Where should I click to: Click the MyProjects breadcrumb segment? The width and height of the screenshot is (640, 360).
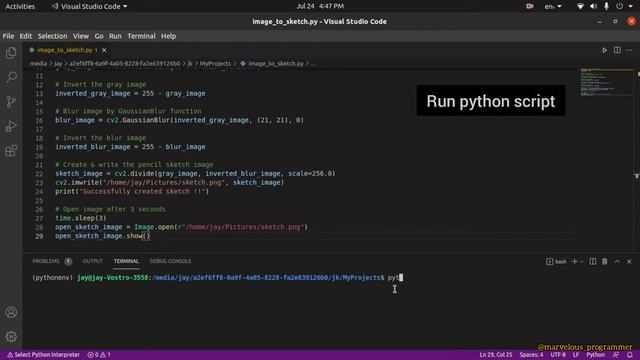[x=215, y=64]
